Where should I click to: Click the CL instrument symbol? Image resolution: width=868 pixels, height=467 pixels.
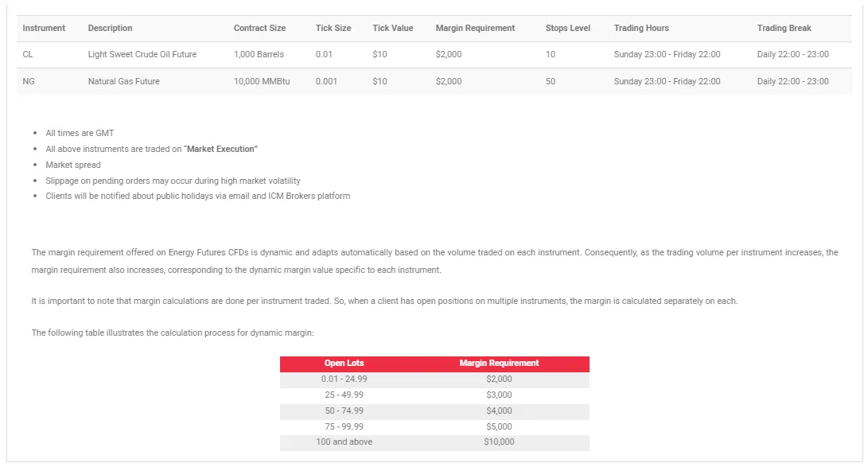point(28,54)
